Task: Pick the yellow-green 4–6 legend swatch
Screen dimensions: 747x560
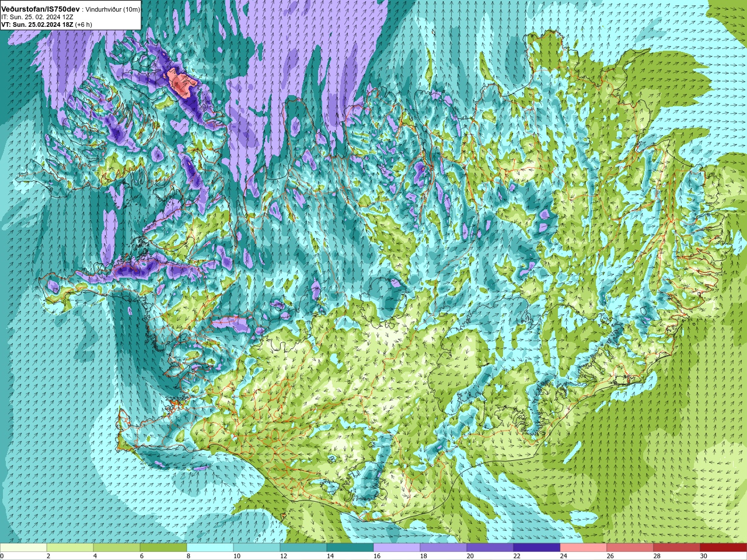Action: click(117, 548)
